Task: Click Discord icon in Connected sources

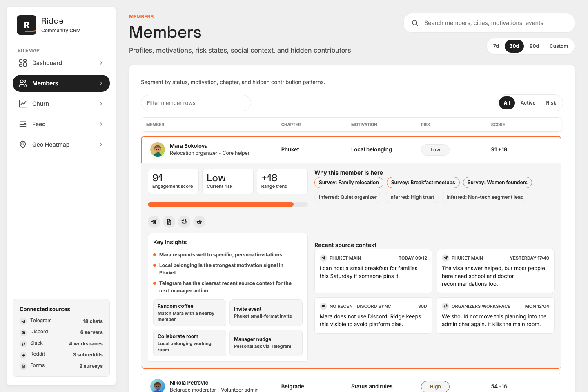Action: pos(23,332)
